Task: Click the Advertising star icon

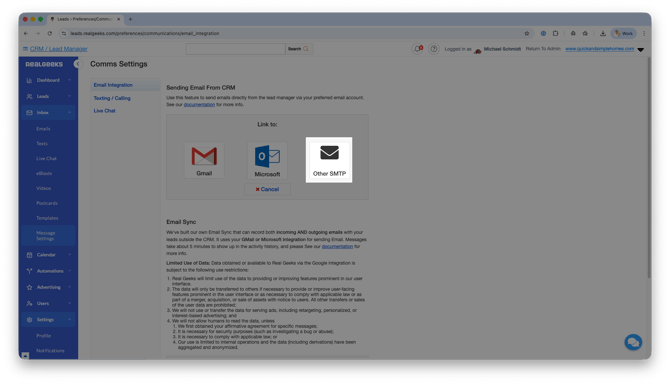Action: pyautogui.click(x=29, y=287)
